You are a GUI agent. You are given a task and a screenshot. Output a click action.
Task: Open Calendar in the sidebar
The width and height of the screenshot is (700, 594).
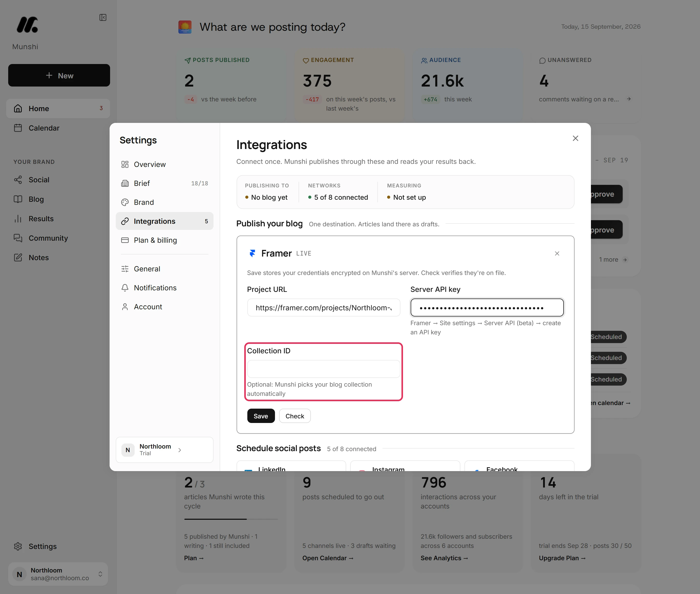[x=58, y=128]
